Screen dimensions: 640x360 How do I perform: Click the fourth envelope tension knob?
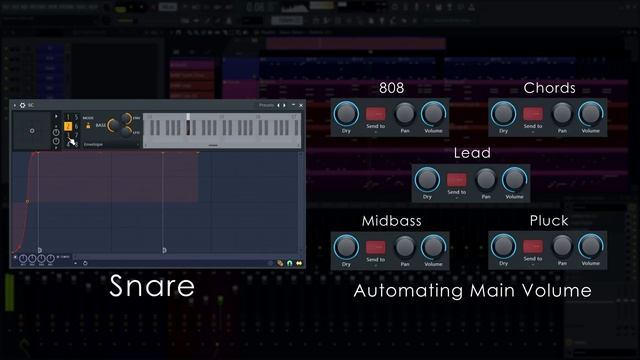point(51,258)
